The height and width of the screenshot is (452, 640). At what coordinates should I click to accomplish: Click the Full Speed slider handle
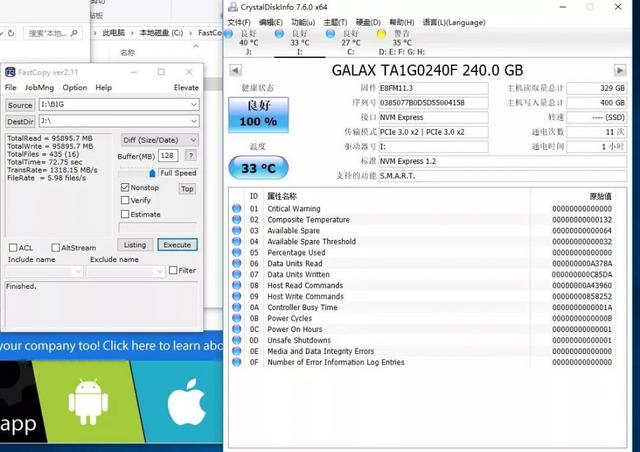pos(152,173)
